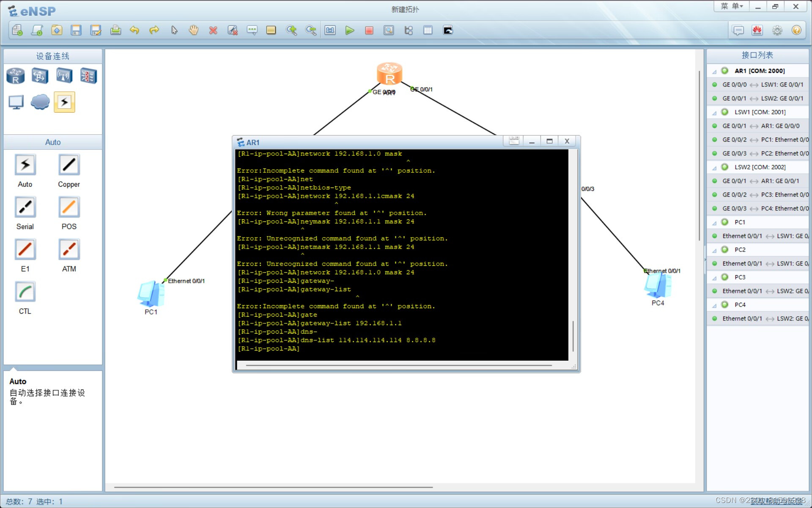812x508 pixels.
Task: Collapse the PC2 interface list node
Action: pos(714,250)
